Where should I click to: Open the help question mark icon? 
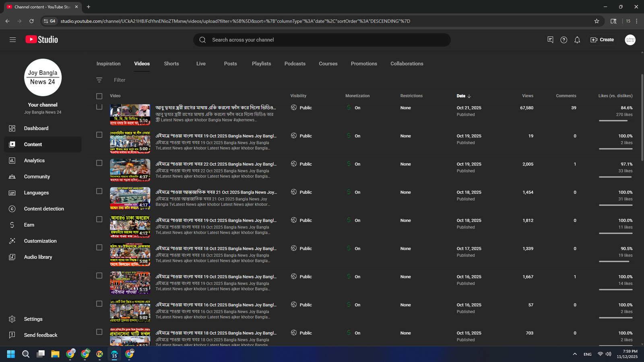[563, 40]
